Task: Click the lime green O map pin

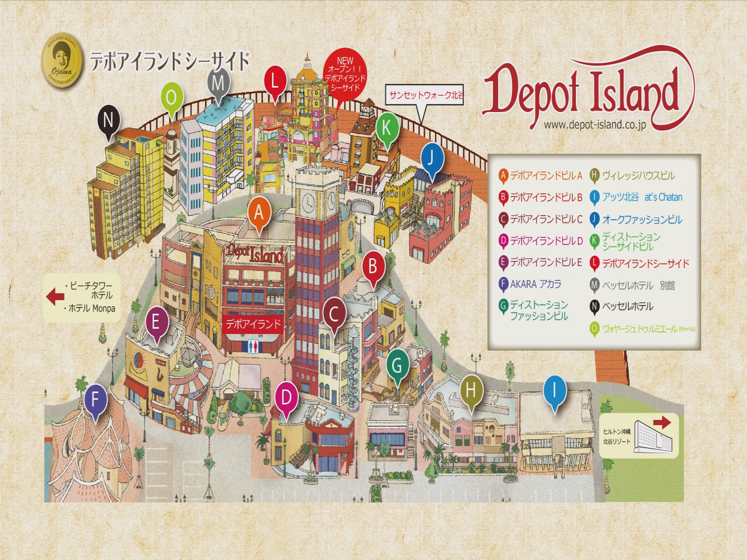Action: click(x=171, y=97)
